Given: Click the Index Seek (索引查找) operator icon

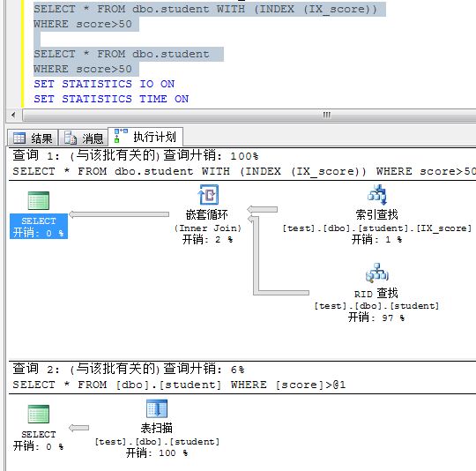Looking at the screenshot, I should (376, 194).
